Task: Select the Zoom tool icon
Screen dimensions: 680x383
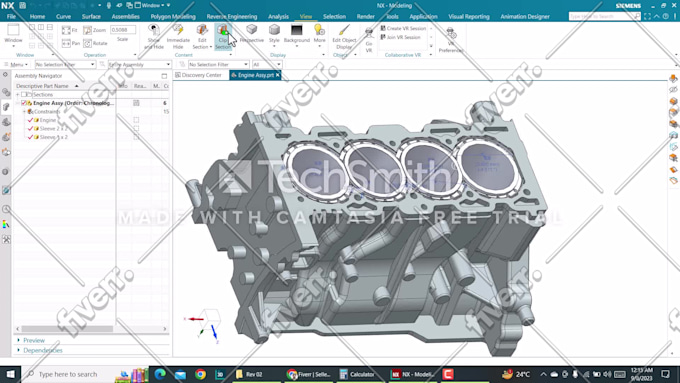Action: coord(88,30)
